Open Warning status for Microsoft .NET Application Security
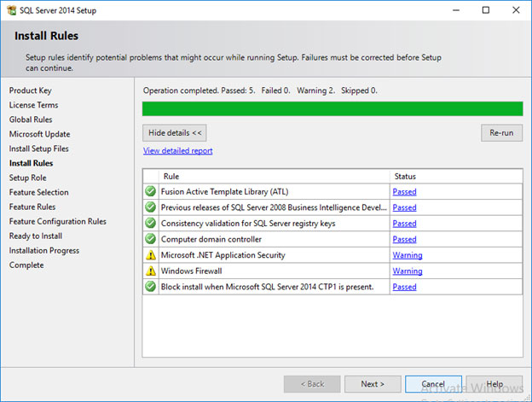Screen dimensions: 532x402 coord(408,255)
